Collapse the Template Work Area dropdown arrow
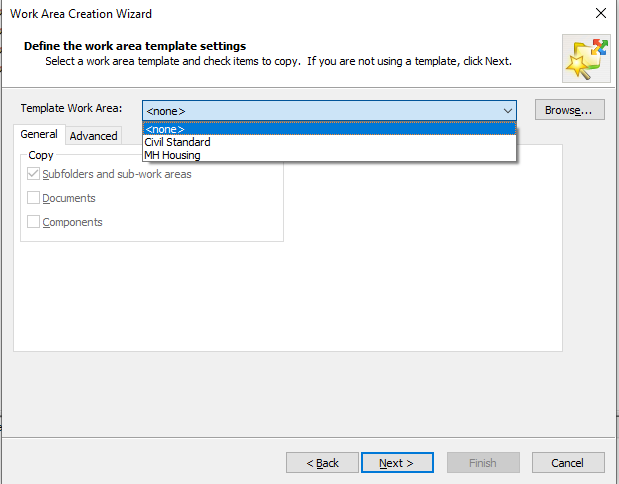Screen dimensions: 619x484 [x=508, y=111]
